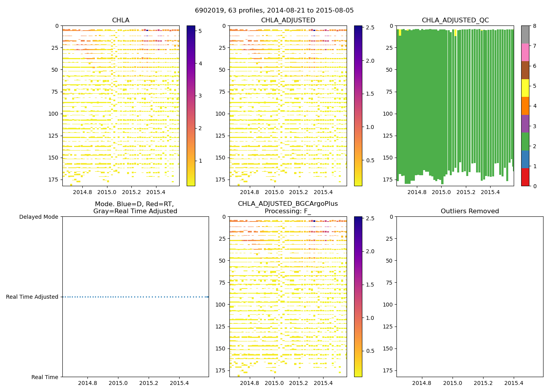Screen dimensions: 549x392
Task: Click the dotted blue line in Mode plot
Action: click(x=135, y=297)
